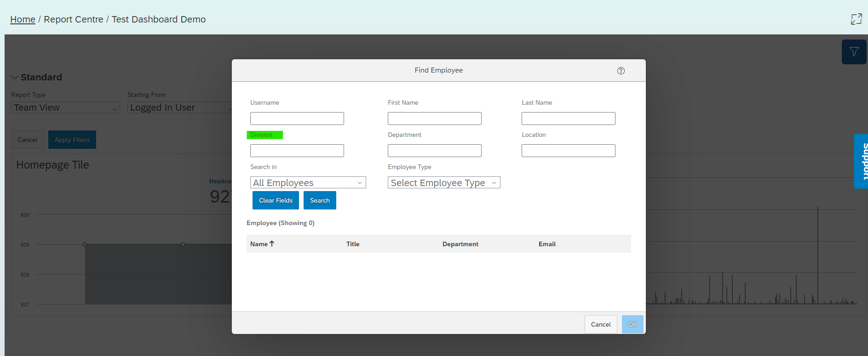Open the Search in All Employees dropdown
The image size is (868, 356).
pyautogui.click(x=308, y=183)
